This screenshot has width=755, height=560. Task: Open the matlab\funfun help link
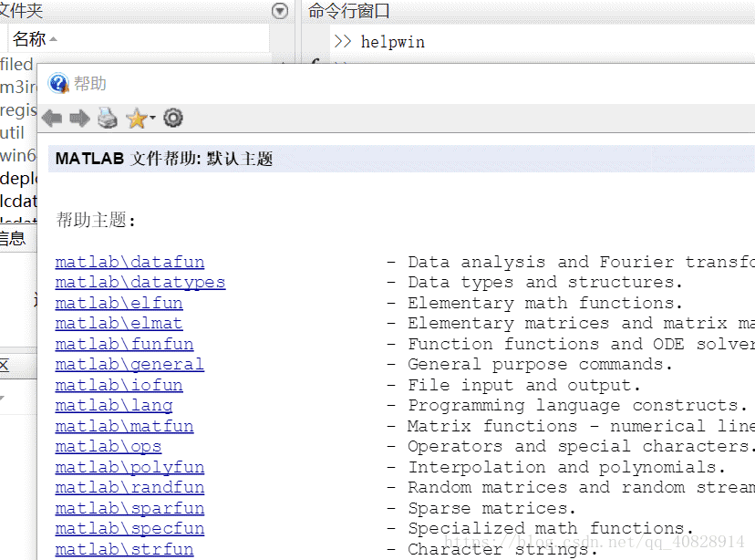(x=124, y=344)
